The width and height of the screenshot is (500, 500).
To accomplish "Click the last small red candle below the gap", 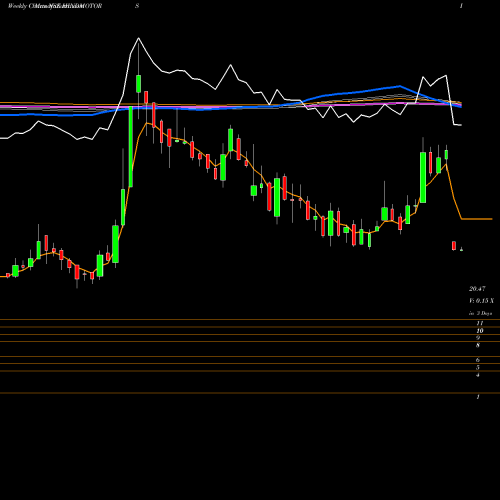I will click(454, 246).
